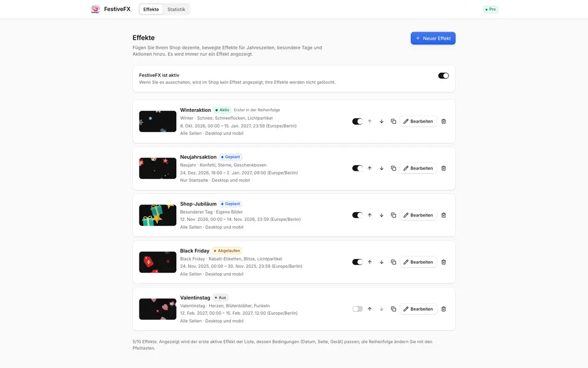Duplicate the Valentinstag effect

pyautogui.click(x=394, y=309)
